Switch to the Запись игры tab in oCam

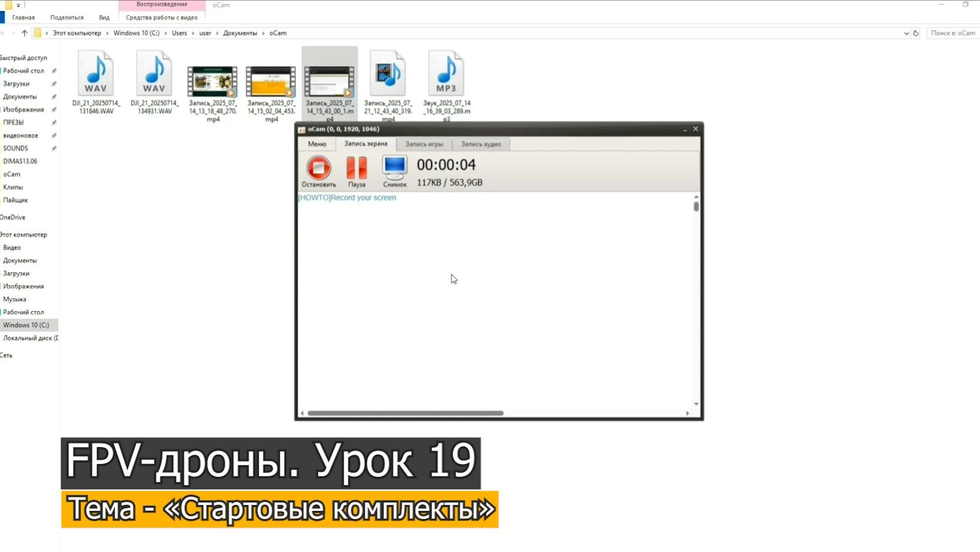pyautogui.click(x=423, y=144)
